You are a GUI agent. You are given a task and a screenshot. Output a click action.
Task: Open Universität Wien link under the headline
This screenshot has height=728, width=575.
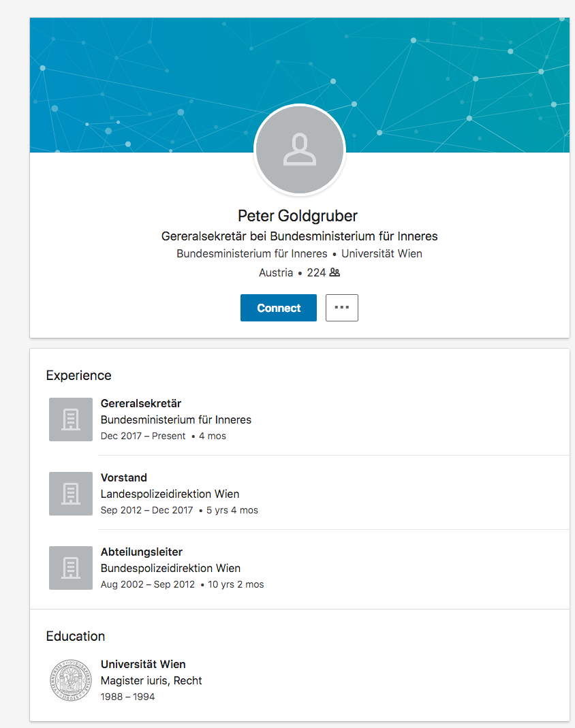coord(382,253)
